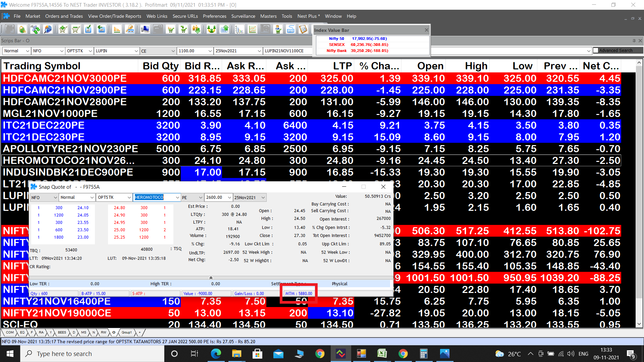644x362 pixels.
Task: Click the chart with green up arrow icon
Action: tap(224, 29)
